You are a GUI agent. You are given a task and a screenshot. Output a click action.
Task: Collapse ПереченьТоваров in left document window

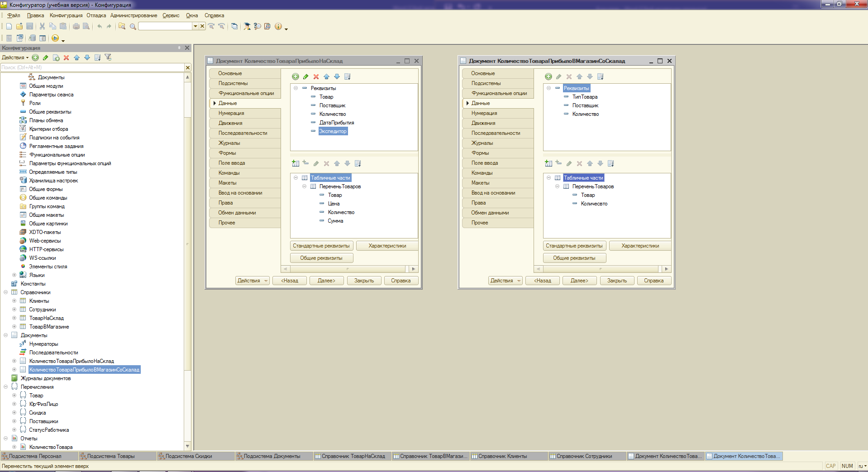pos(304,186)
